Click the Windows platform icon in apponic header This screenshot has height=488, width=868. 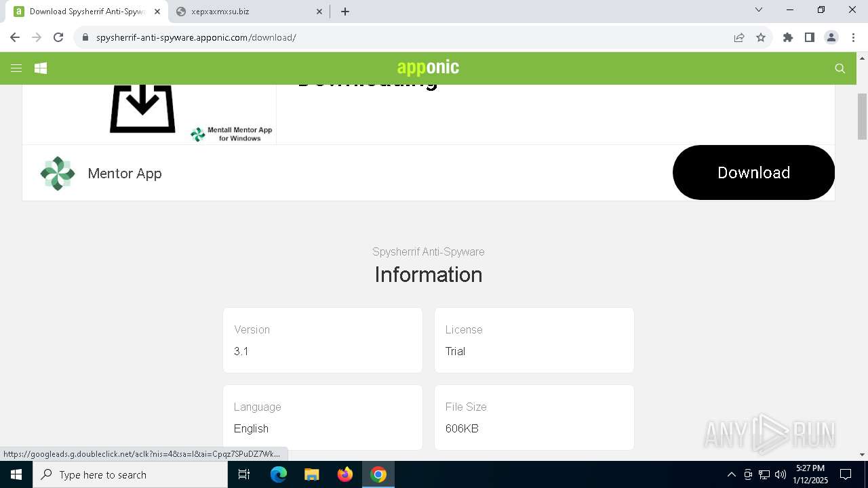(x=41, y=68)
